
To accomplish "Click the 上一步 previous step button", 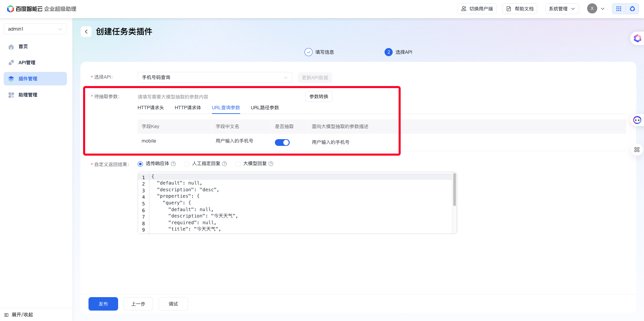I will [138, 304].
